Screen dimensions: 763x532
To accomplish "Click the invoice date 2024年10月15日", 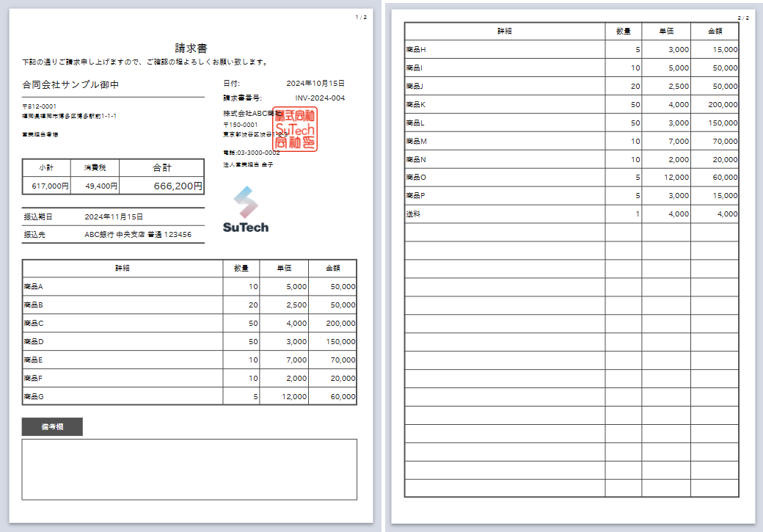I will (315, 84).
